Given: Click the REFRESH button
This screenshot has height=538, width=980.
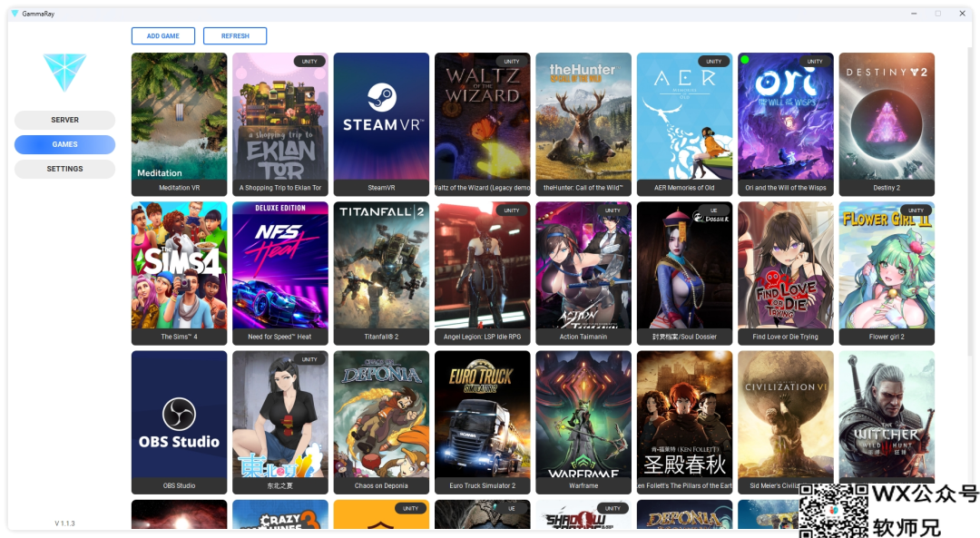Looking at the screenshot, I should click(x=235, y=36).
